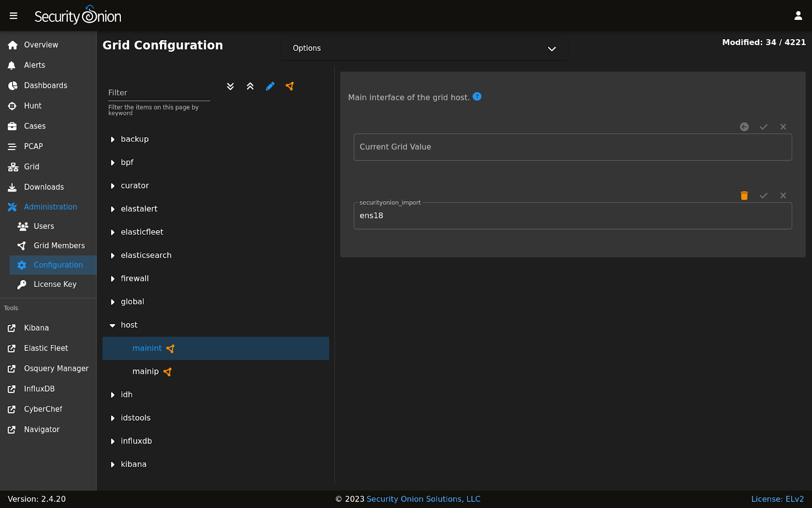The image size is (812, 508).
Task: Click the Version: 2.4.20 footer text
Action: coord(37,499)
